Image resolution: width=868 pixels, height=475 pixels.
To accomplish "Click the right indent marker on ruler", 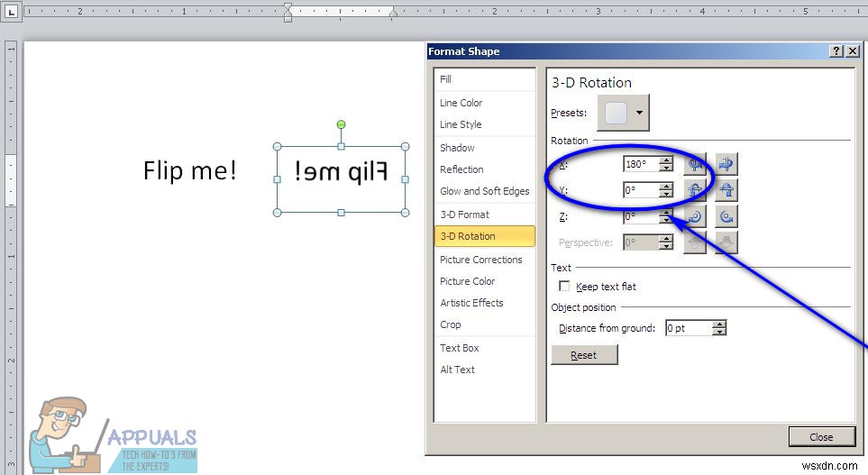I will [x=392, y=14].
